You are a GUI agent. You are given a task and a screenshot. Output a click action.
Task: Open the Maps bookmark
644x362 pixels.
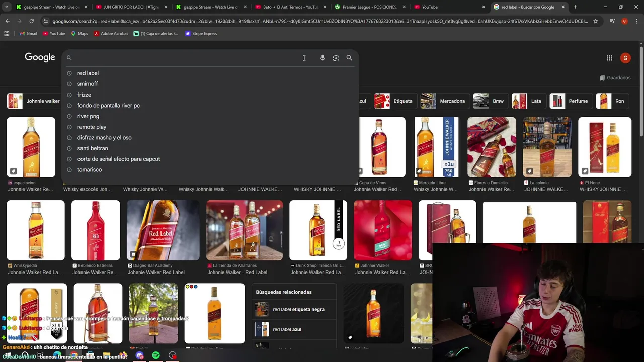(x=79, y=33)
